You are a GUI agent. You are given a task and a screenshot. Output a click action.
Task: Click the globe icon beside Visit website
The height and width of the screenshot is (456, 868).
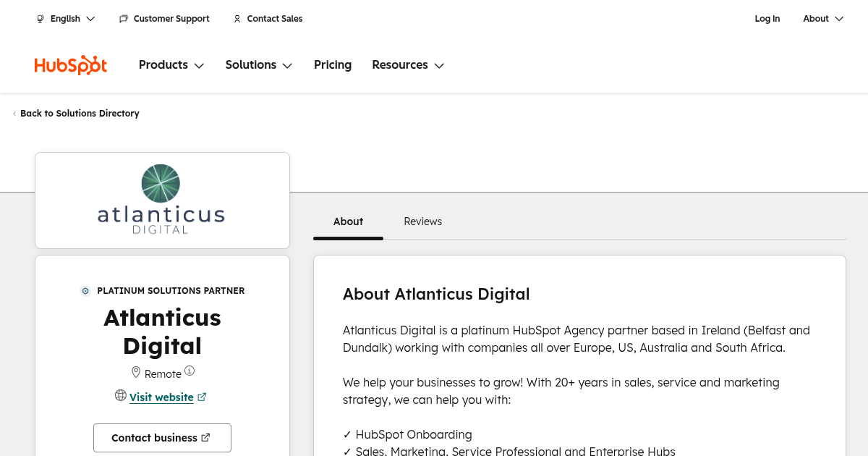tap(121, 395)
